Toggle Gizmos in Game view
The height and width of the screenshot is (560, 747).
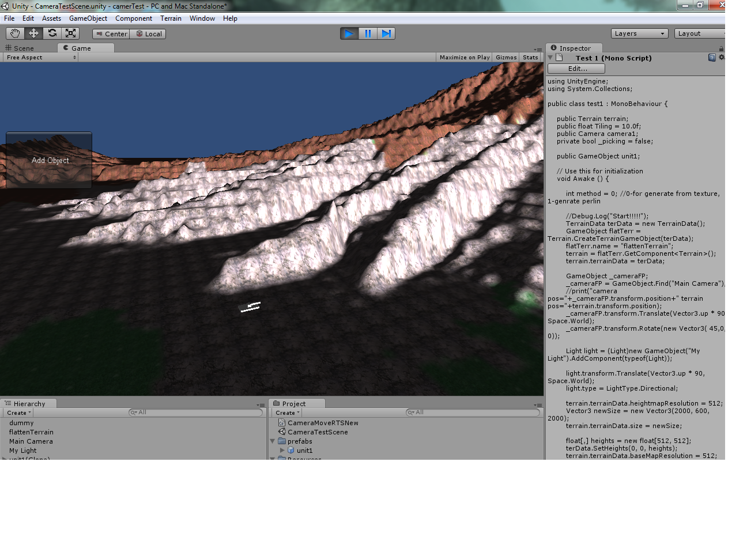pyautogui.click(x=506, y=58)
